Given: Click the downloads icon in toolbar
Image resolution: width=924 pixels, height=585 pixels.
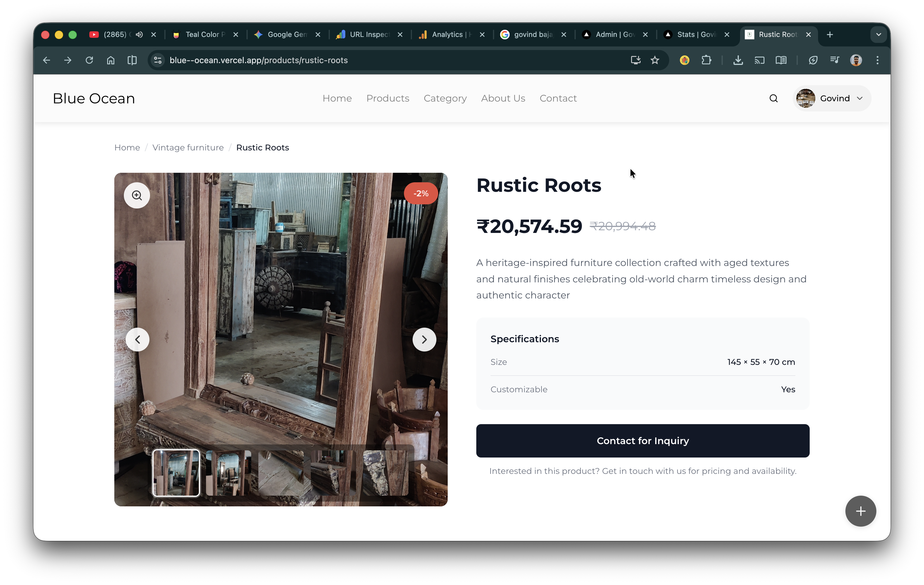Looking at the screenshot, I should click(738, 60).
